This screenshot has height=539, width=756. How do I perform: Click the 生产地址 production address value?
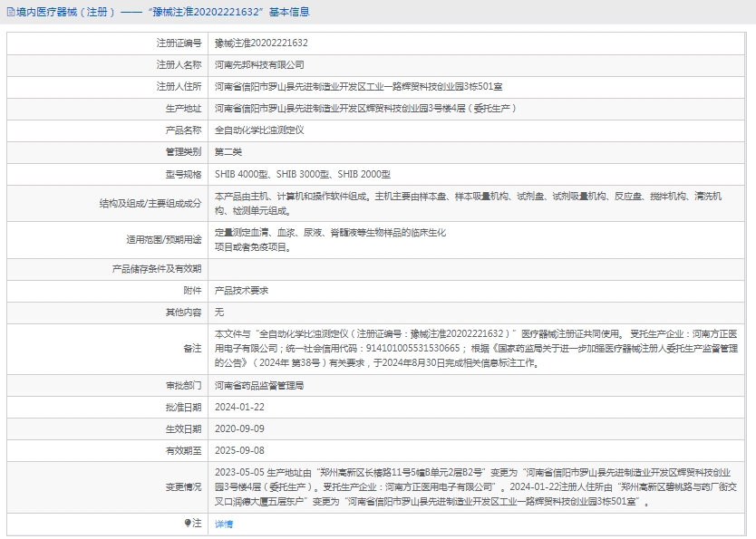pyautogui.click(x=365, y=108)
